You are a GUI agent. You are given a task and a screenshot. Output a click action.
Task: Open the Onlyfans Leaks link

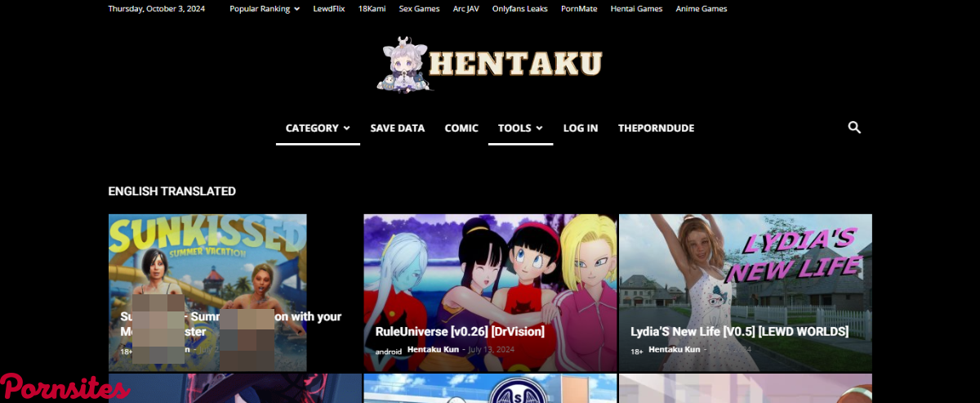[x=519, y=9]
